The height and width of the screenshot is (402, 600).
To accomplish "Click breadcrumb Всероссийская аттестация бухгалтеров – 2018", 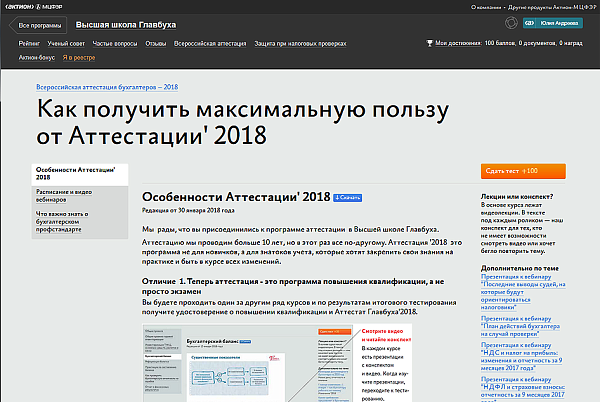I will click(x=107, y=87).
